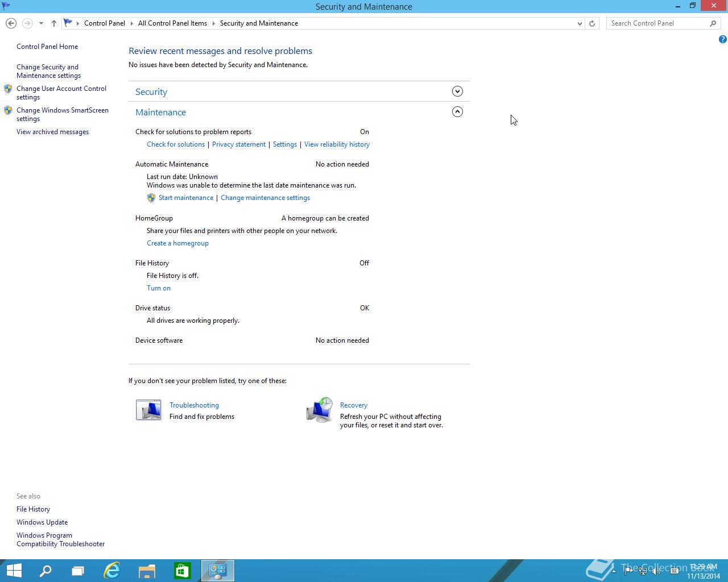The width and height of the screenshot is (728, 582).
Task: Open the Privacy statement link
Action: (239, 144)
